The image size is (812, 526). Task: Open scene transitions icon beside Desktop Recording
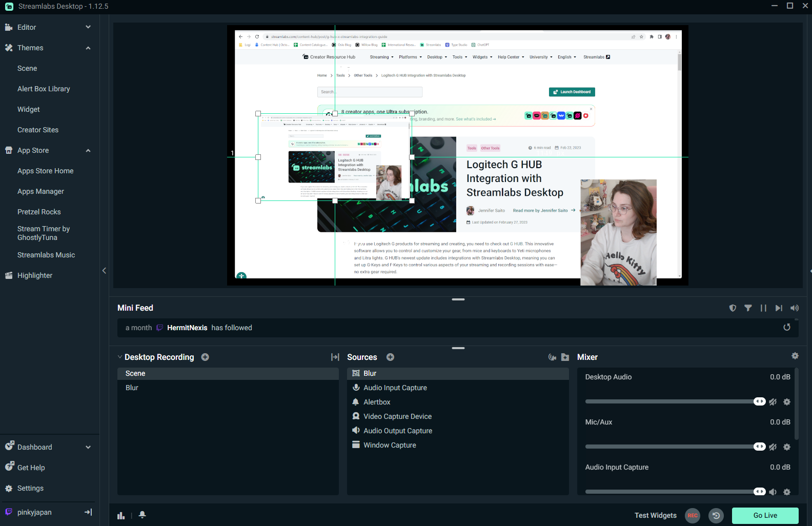click(x=335, y=357)
